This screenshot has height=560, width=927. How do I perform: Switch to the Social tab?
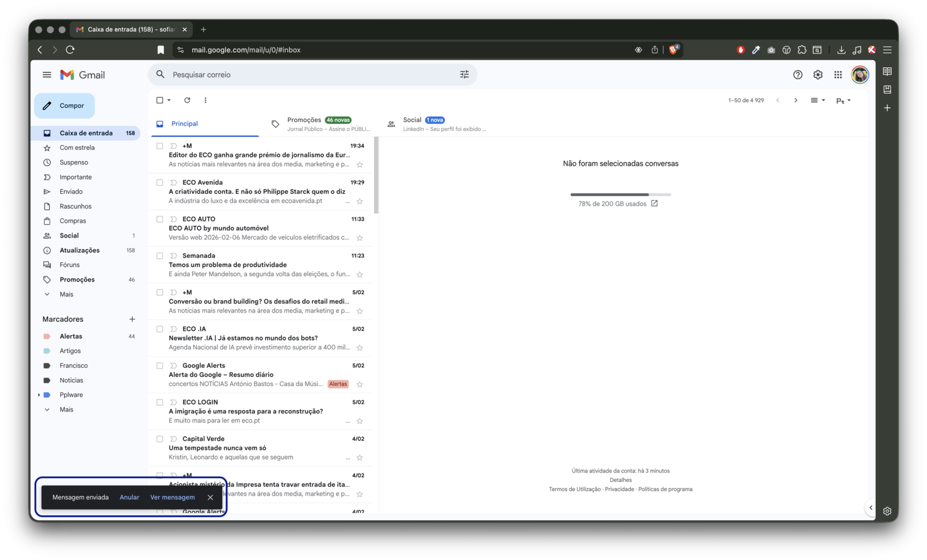[x=412, y=120]
